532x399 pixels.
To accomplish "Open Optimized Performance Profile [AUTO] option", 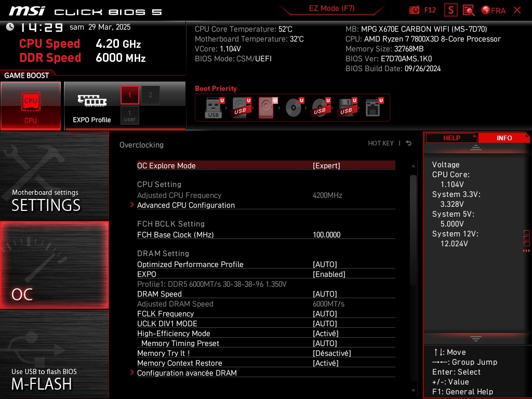I will pyautogui.click(x=266, y=264).
